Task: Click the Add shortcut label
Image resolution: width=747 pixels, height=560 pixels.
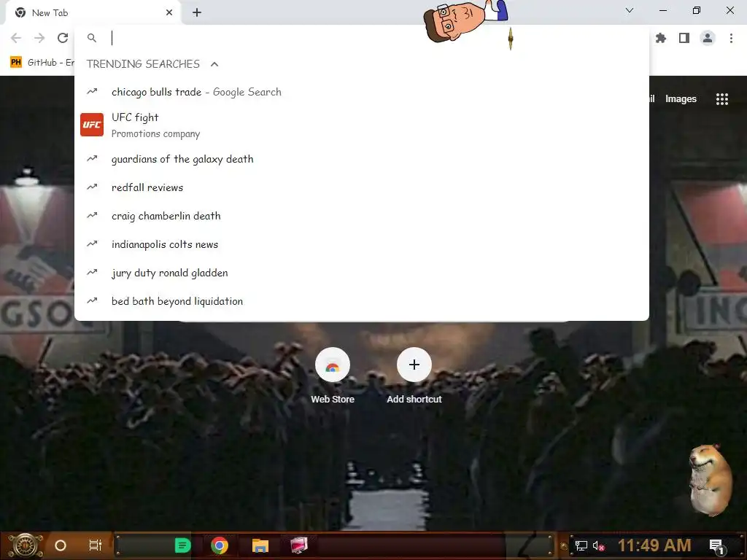Action: (414, 399)
